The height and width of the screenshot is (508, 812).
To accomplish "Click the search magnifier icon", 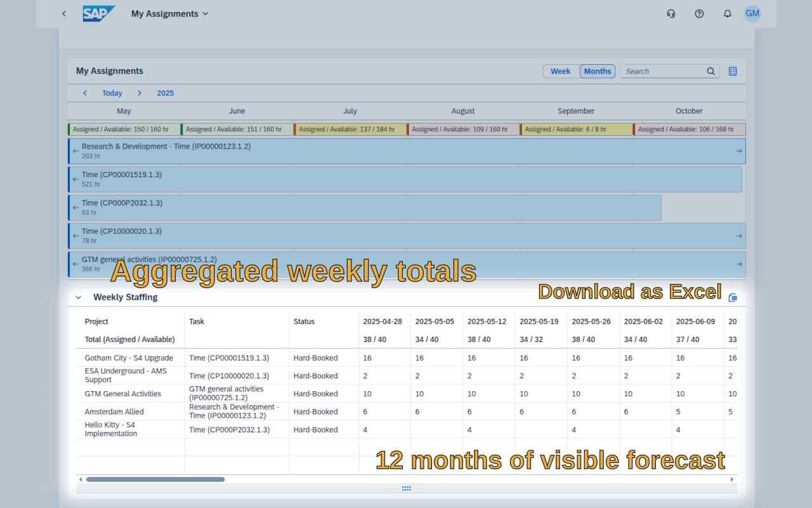I will [x=711, y=71].
